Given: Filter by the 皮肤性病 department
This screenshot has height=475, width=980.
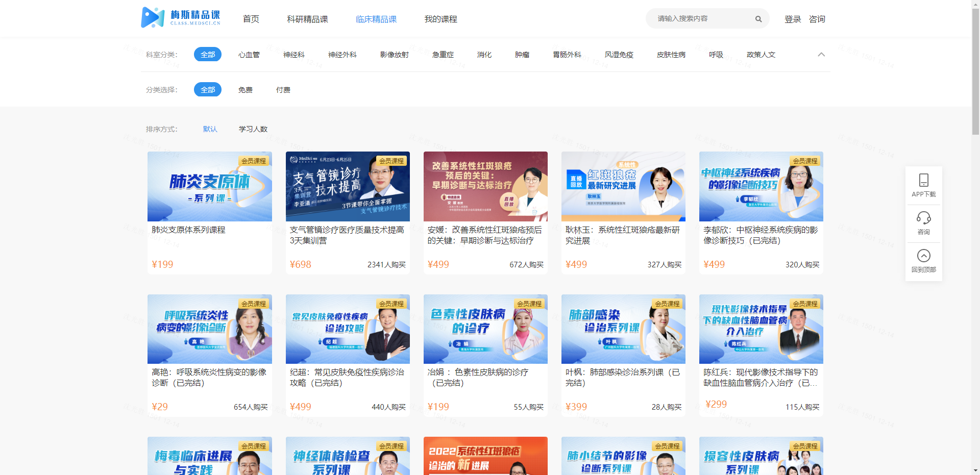Looking at the screenshot, I should click(671, 55).
